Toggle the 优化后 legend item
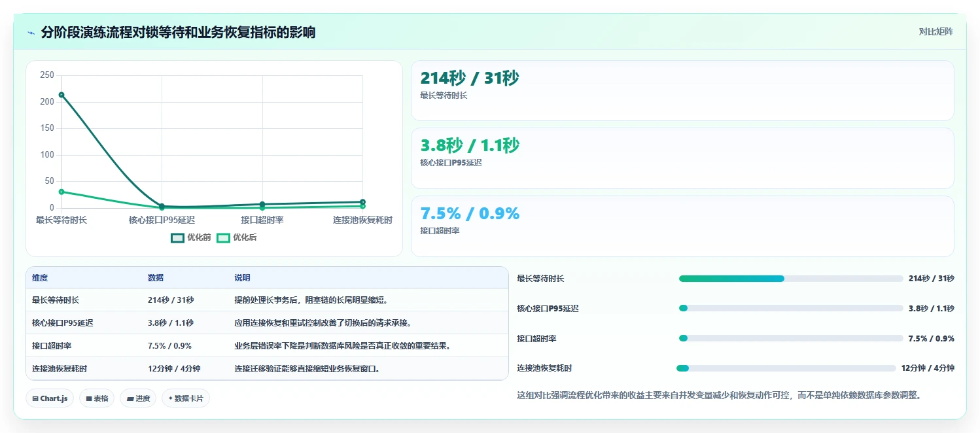Image resolution: width=980 pixels, height=433 pixels. [x=237, y=237]
